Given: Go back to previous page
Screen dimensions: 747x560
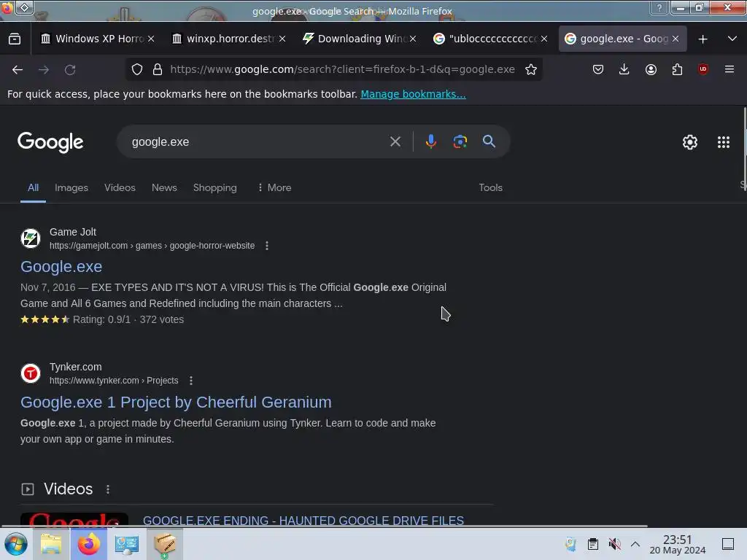Looking at the screenshot, I should (18, 69).
